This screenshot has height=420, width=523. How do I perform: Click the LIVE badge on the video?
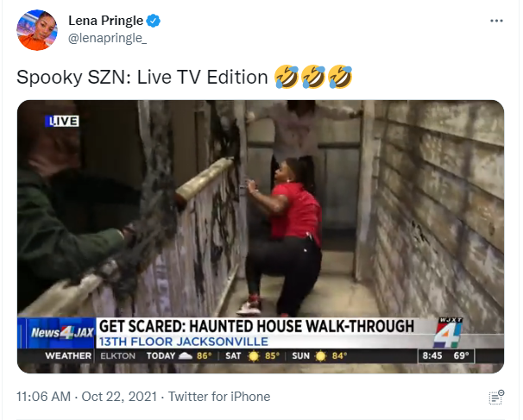point(62,121)
